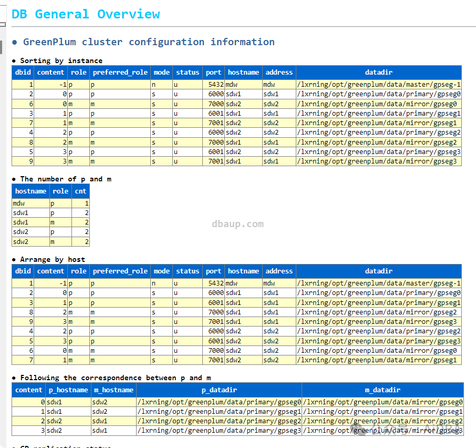Viewport: 476px width, 448px height.
Task: Select the 'dbid' header in Sorting by instance table
Action: tap(23, 72)
